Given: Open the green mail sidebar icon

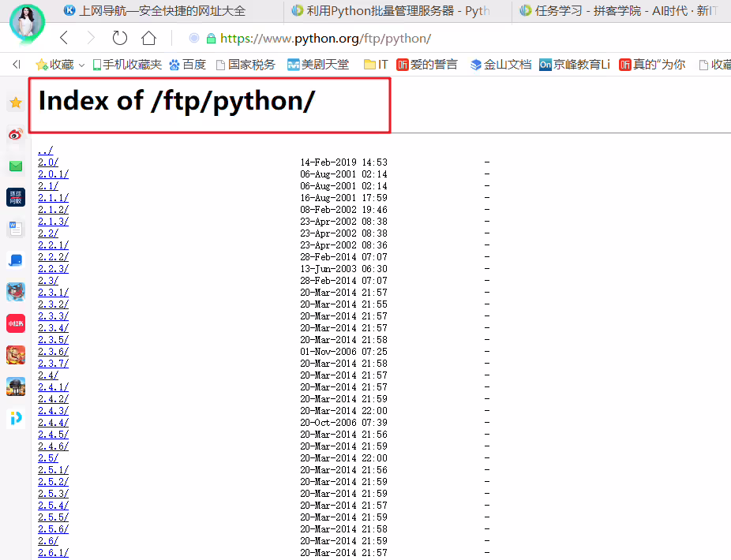Looking at the screenshot, I should [x=16, y=166].
